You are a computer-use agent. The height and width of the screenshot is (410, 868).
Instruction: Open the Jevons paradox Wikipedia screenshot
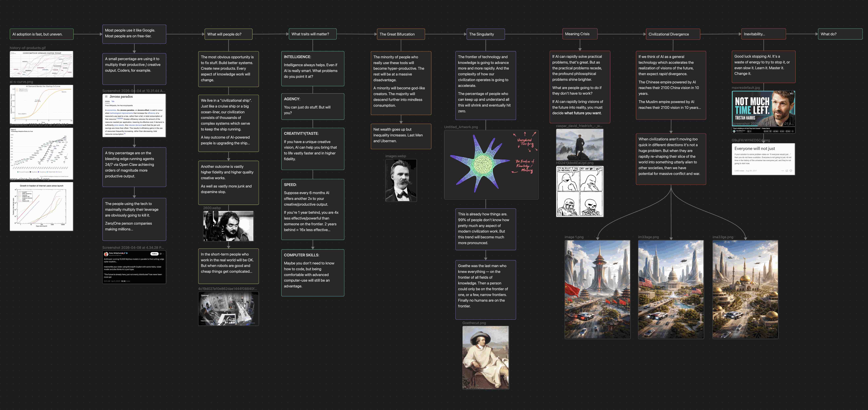coord(134,115)
